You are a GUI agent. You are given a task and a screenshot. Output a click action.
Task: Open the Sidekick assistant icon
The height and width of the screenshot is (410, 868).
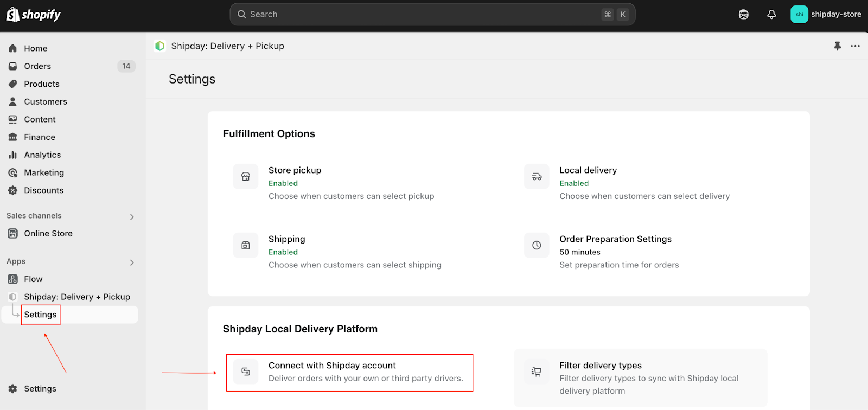coord(743,15)
